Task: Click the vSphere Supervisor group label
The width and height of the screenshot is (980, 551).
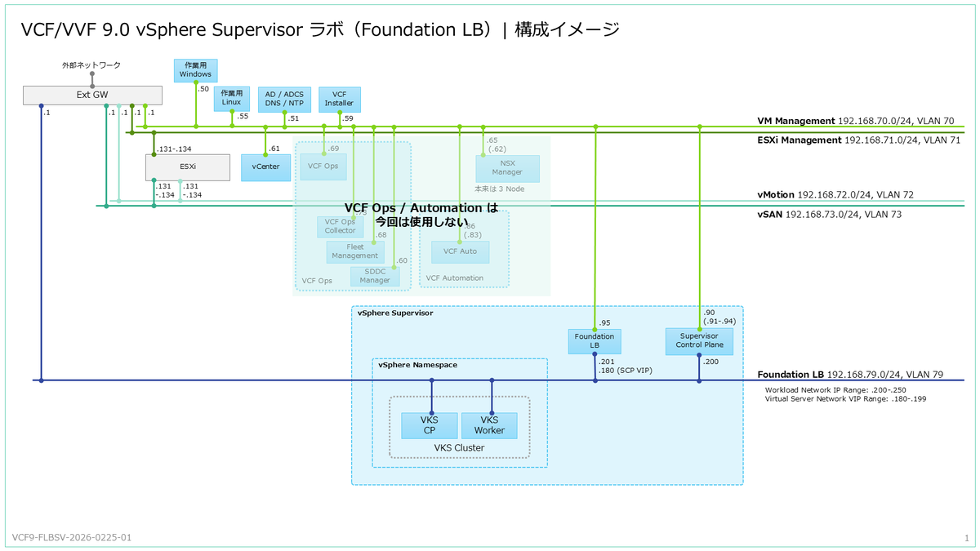Action: pyautogui.click(x=395, y=313)
